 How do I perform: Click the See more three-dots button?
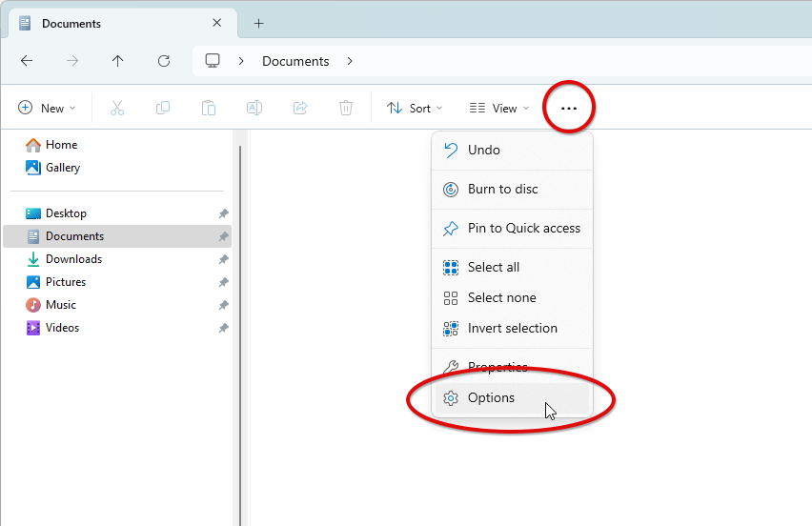pos(569,109)
